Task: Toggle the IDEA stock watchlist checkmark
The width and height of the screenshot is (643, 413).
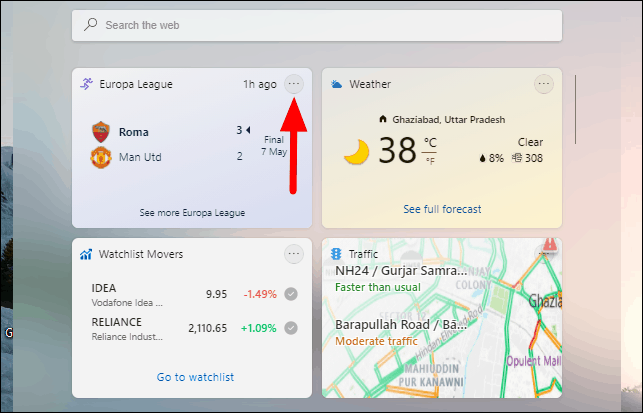Action: click(x=291, y=294)
